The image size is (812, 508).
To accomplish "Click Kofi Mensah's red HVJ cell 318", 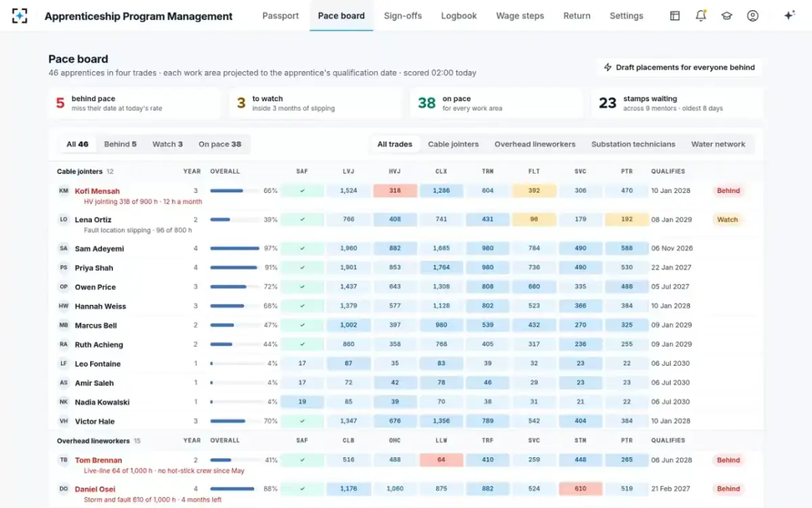I will point(394,191).
